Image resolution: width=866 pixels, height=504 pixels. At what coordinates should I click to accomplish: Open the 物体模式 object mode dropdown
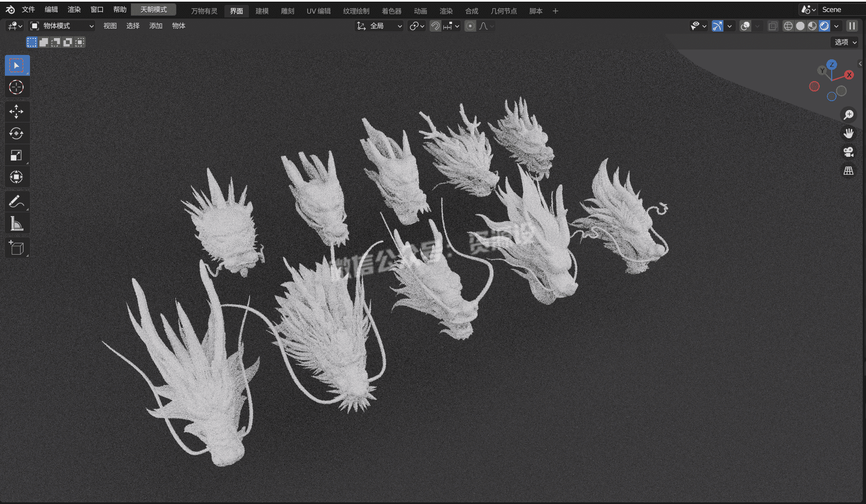(x=62, y=26)
